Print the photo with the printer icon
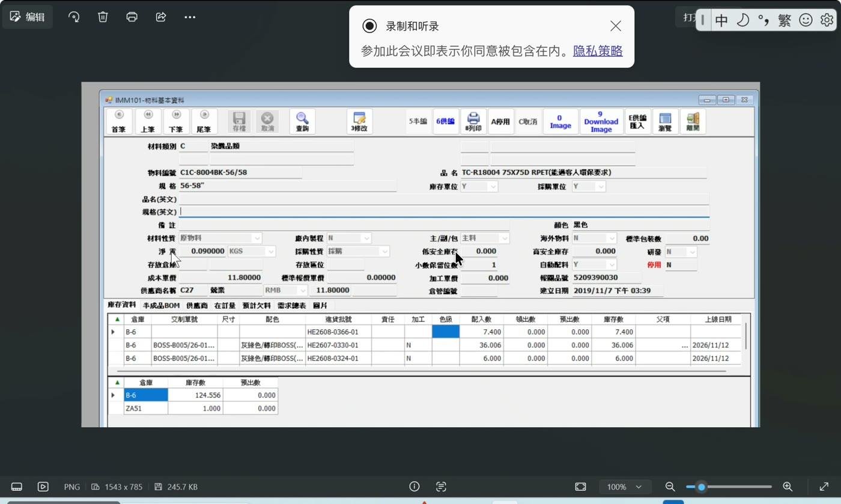This screenshot has width=841, height=504. [x=132, y=17]
